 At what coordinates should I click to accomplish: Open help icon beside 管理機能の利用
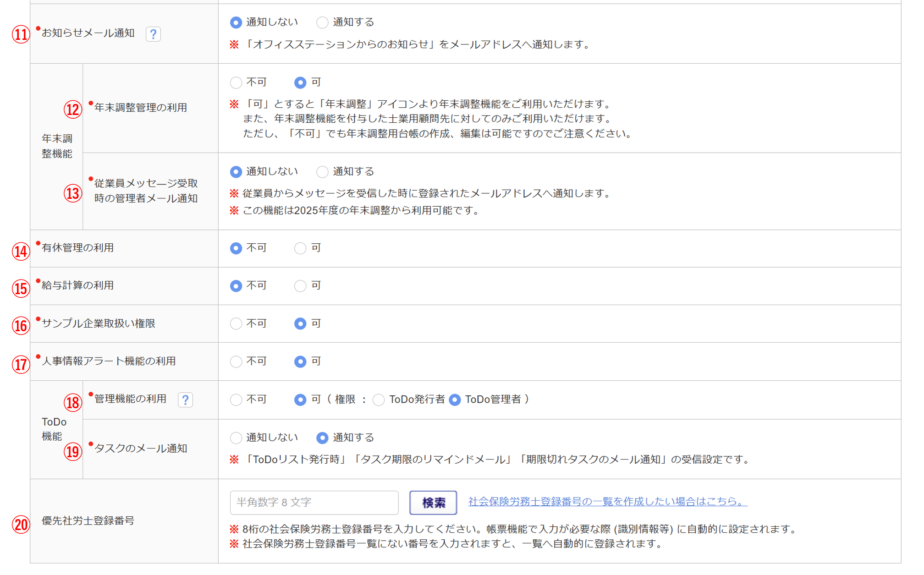[x=185, y=400]
